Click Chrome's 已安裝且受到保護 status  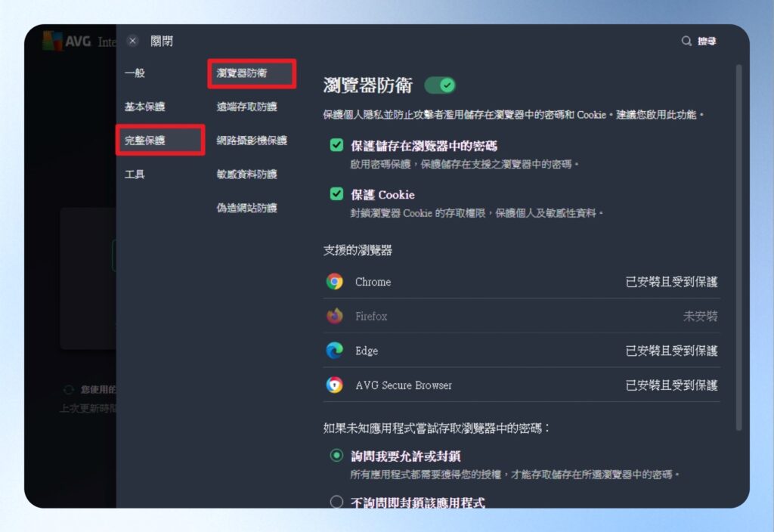coord(671,282)
